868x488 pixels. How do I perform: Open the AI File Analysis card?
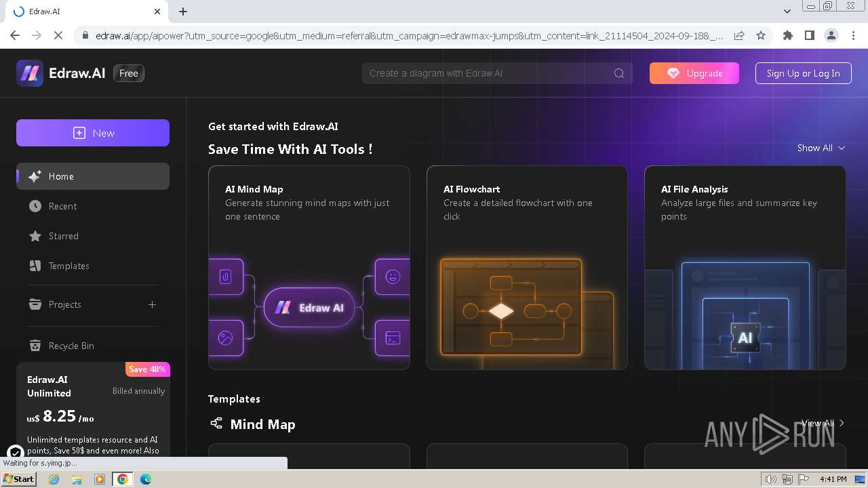click(745, 268)
